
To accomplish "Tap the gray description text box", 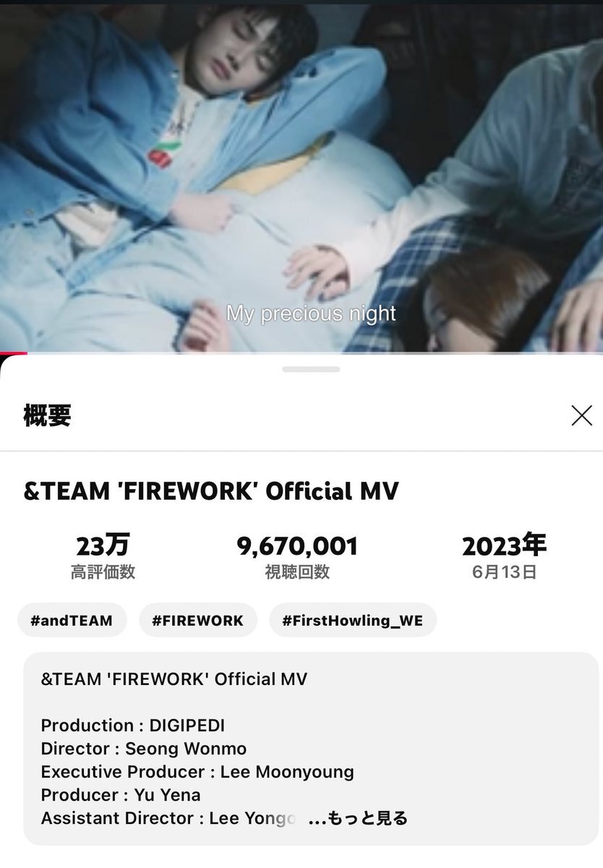I will click(x=311, y=748).
